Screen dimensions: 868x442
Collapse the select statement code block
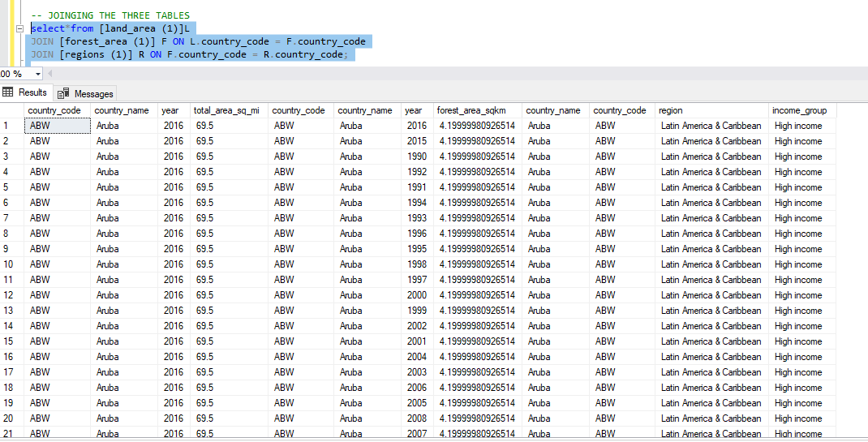pos(19,28)
